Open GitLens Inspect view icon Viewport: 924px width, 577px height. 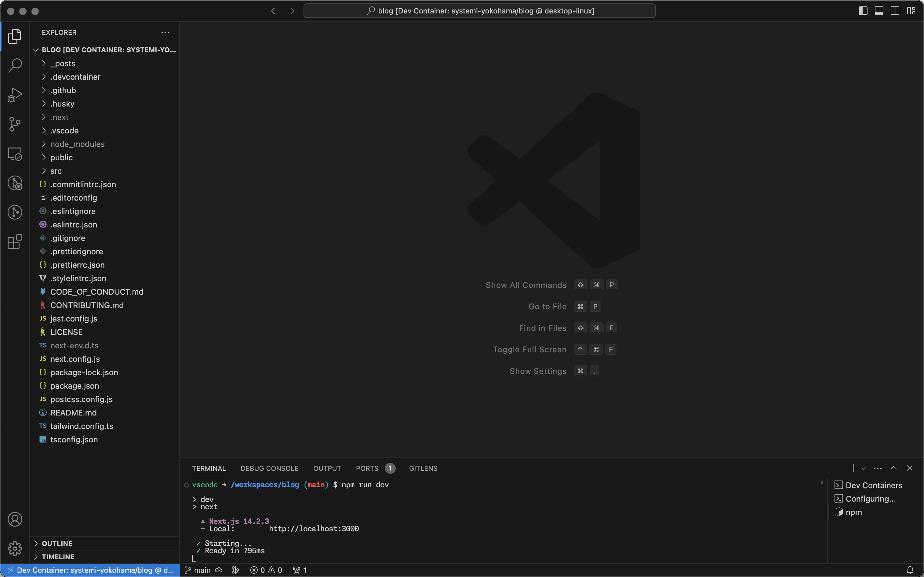[14, 183]
